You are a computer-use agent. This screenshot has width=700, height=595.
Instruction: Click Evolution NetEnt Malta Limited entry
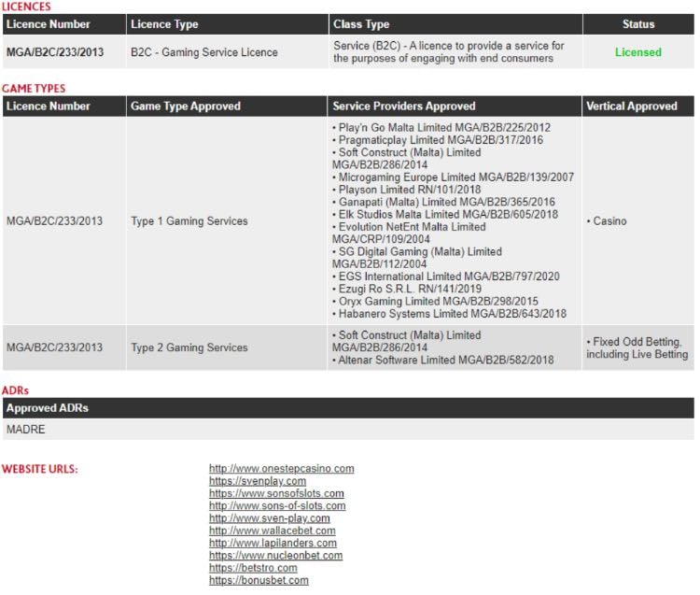coord(409,233)
